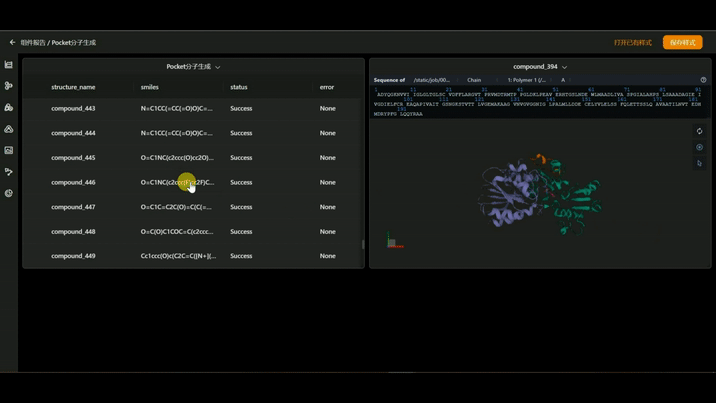716x403 pixels.
Task: Select row compound_448
Action: point(193,231)
